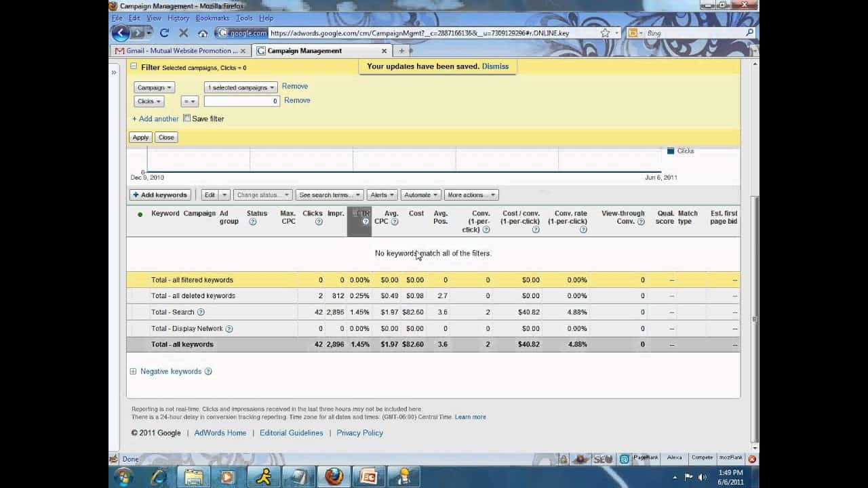The height and width of the screenshot is (488, 868).
Task: Click the help icon under CTR column
Action: [366, 222]
